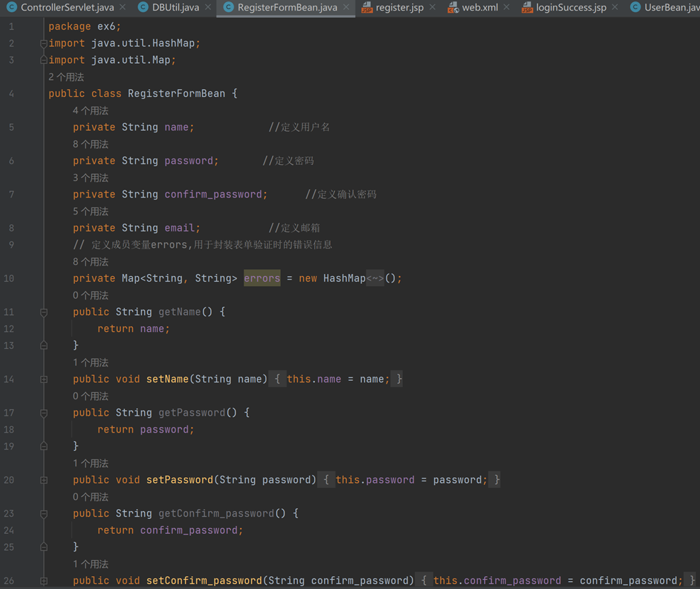This screenshot has width=700, height=589.
Task: Click the highlighted errors variable on line 10
Action: click(262, 278)
